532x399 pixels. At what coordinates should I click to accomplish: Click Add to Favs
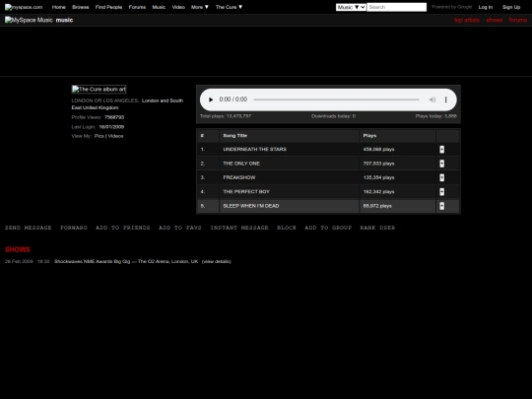pyautogui.click(x=180, y=228)
